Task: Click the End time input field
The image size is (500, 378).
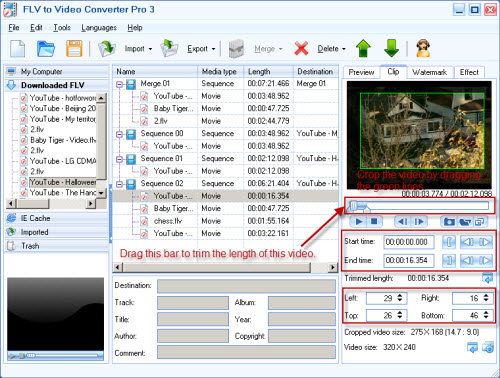Action: point(409,260)
